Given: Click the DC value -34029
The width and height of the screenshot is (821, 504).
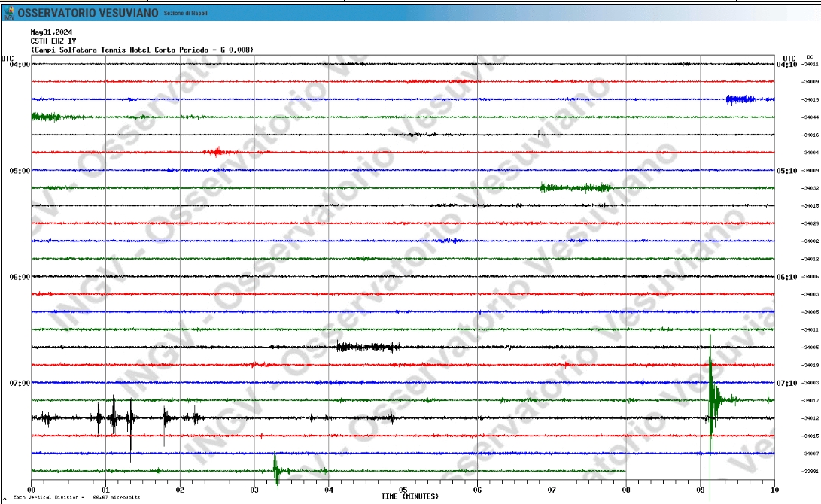Looking at the screenshot, I should tap(810, 223).
